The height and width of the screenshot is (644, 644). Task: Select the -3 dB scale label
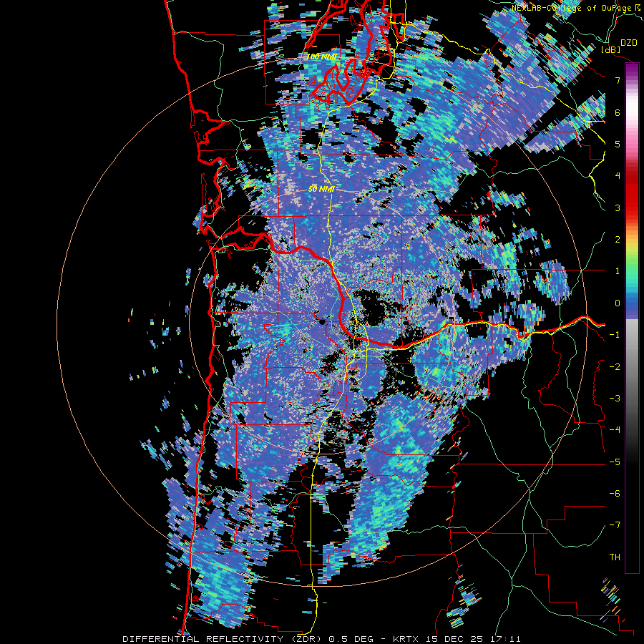point(615,399)
